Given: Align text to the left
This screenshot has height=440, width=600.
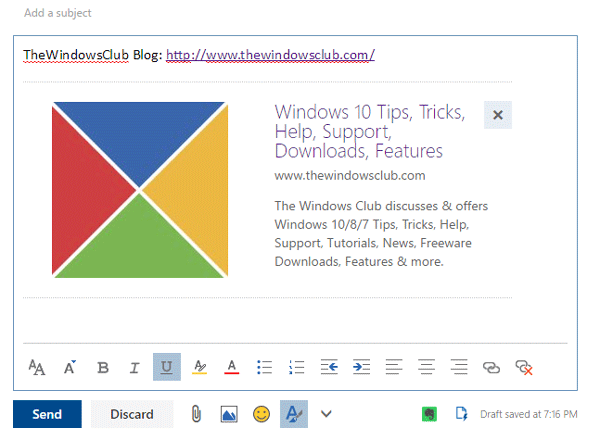Looking at the screenshot, I should coord(394,367).
